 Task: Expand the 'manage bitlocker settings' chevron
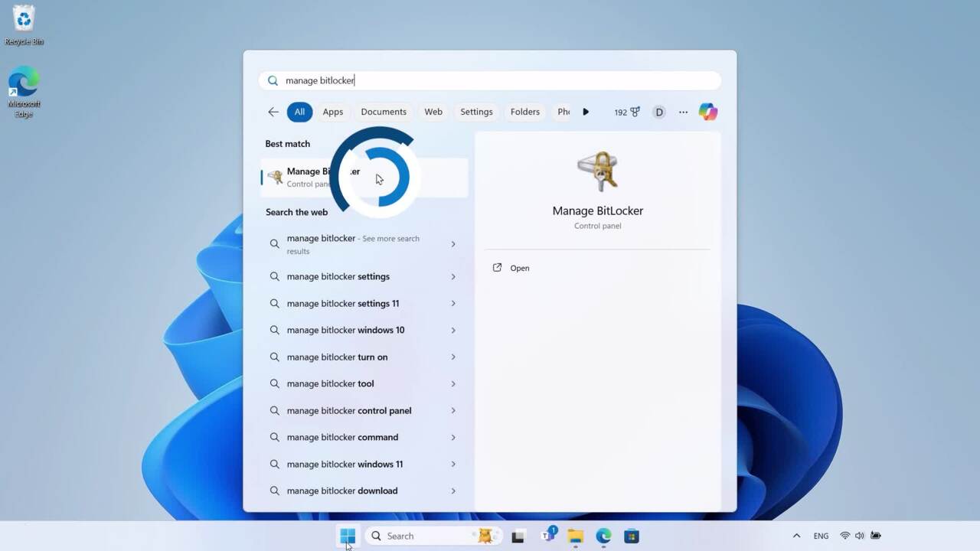click(x=453, y=276)
